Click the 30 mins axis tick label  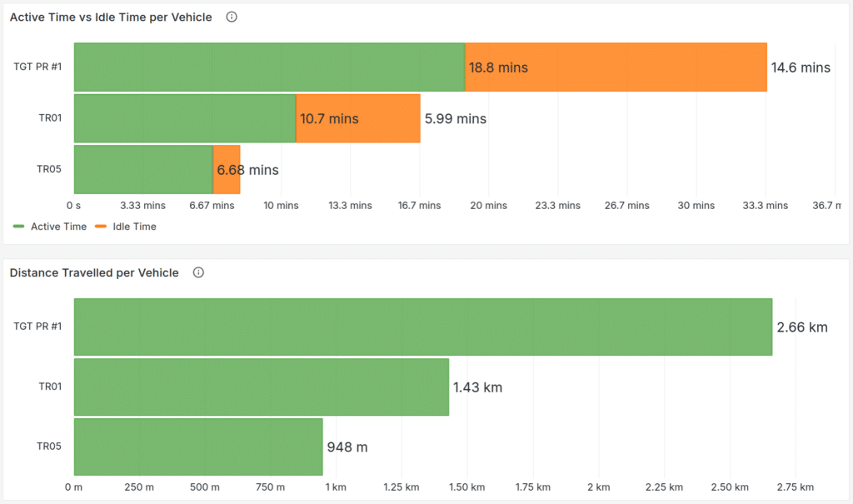[696, 205]
